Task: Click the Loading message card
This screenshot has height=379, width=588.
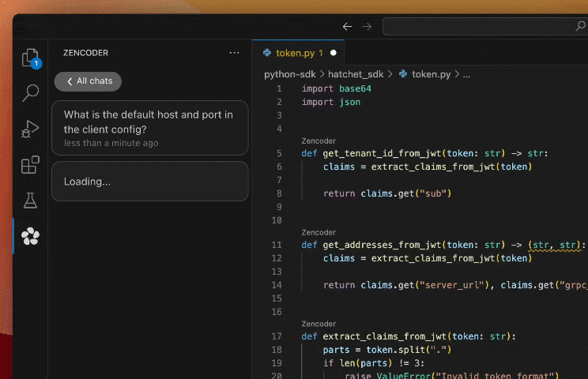Action: pos(149,182)
